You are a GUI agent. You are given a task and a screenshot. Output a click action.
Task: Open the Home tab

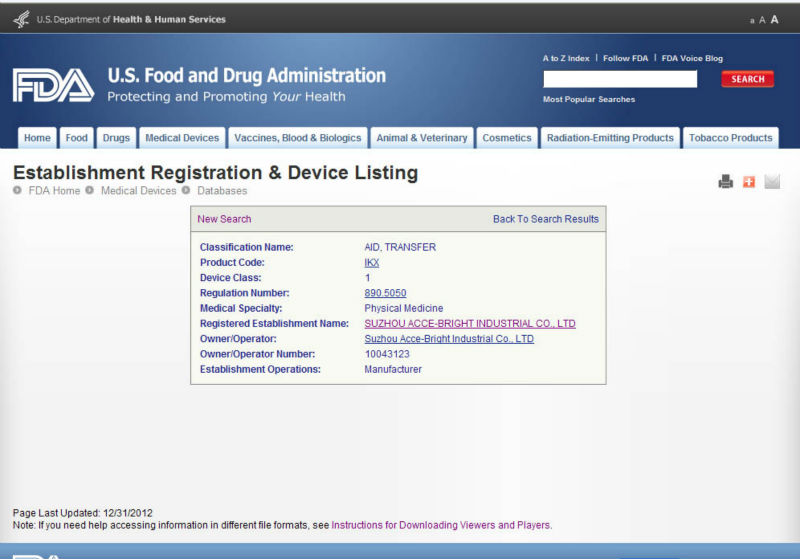[37, 138]
